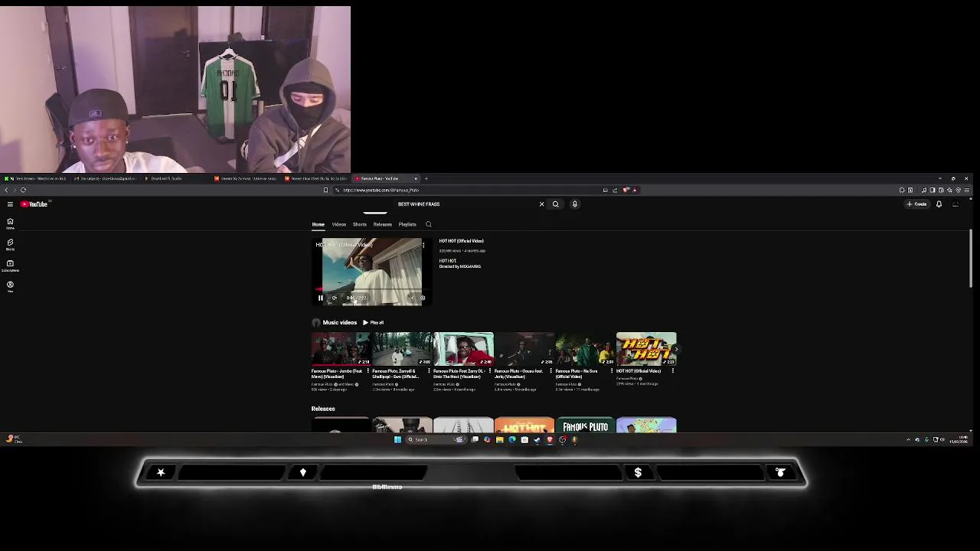
Task: Open the account avatar menu
Action: pos(955,204)
